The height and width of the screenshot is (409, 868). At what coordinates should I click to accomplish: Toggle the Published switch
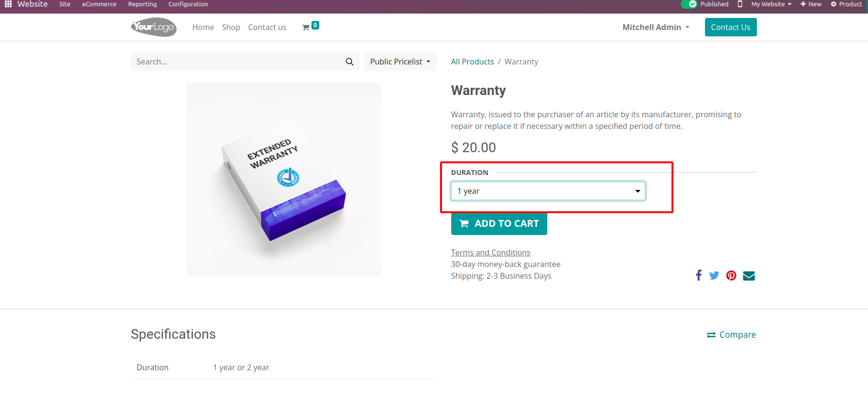688,4
